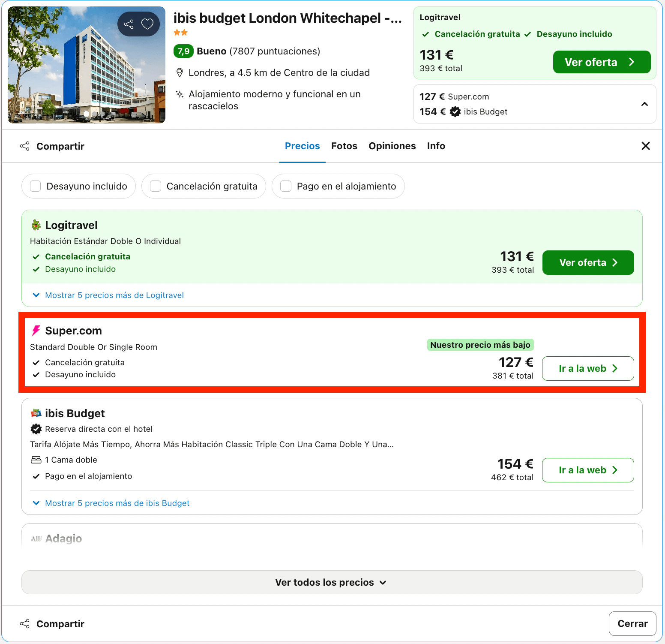
Task: Click the heart favorite icon on photo
Action: (147, 24)
